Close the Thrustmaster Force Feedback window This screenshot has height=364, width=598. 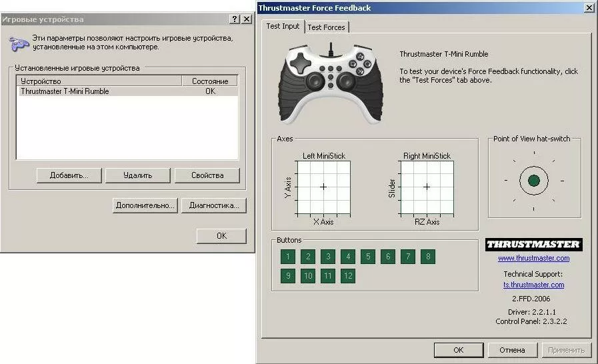[589, 7]
